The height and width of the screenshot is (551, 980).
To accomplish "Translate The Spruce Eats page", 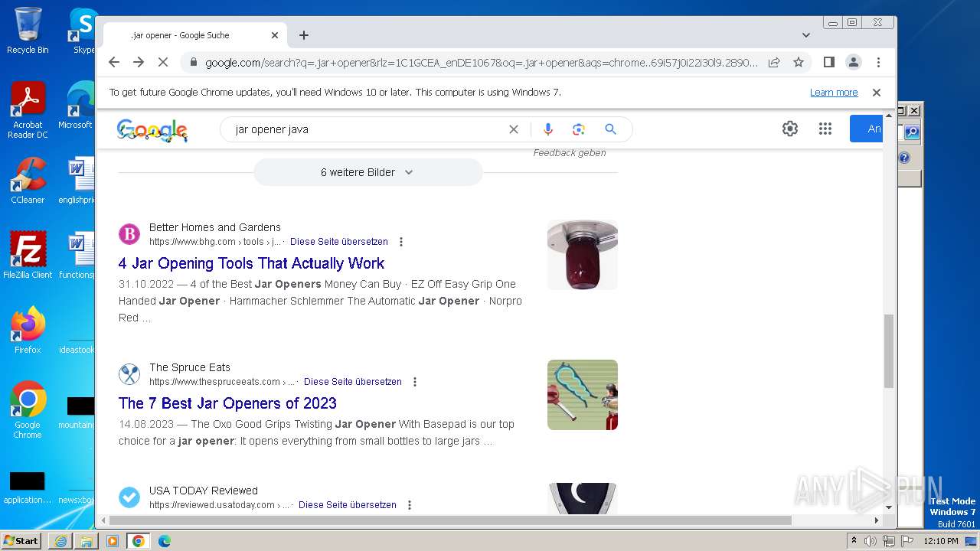I will pyautogui.click(x=353, y=382).
